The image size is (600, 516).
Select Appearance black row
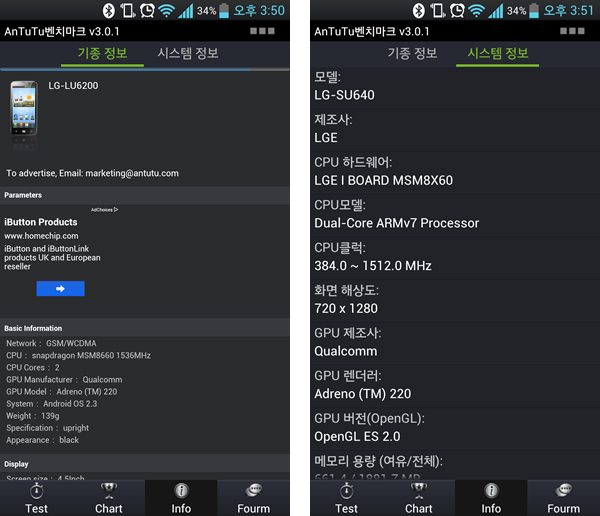click(42, 440)
